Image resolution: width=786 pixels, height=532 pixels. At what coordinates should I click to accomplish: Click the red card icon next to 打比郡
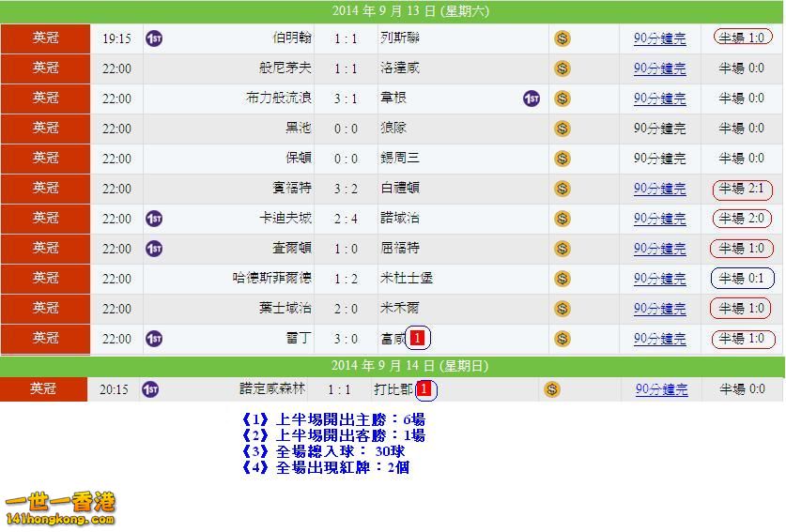click(424, 388)
